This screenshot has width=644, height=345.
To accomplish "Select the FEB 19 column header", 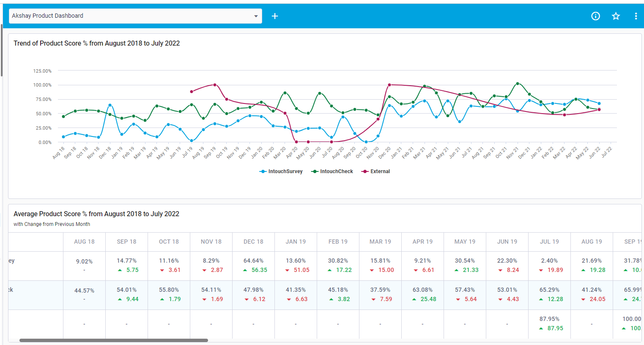I will pos(338,242).
